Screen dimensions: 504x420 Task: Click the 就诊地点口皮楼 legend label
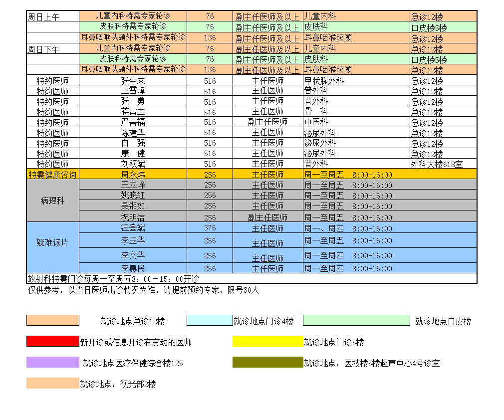pos(443,321)
